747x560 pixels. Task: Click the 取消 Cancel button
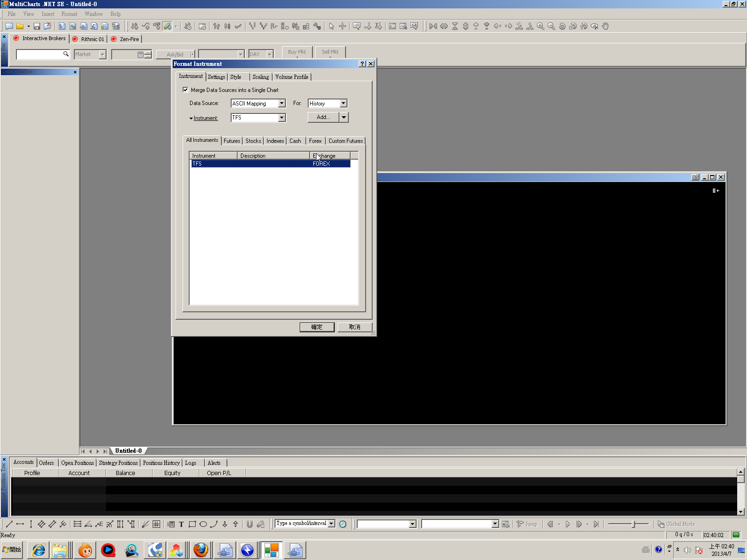355,327
